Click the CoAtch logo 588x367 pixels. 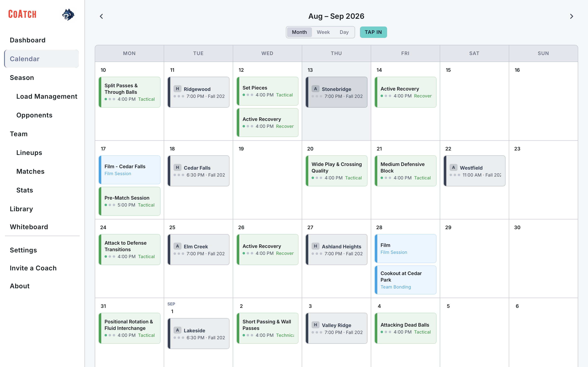pos(22,14)
